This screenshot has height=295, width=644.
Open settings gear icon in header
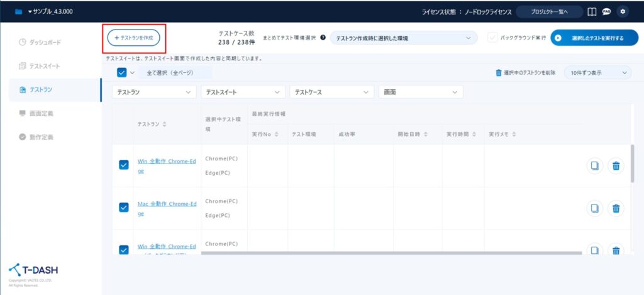click(623, 11)
